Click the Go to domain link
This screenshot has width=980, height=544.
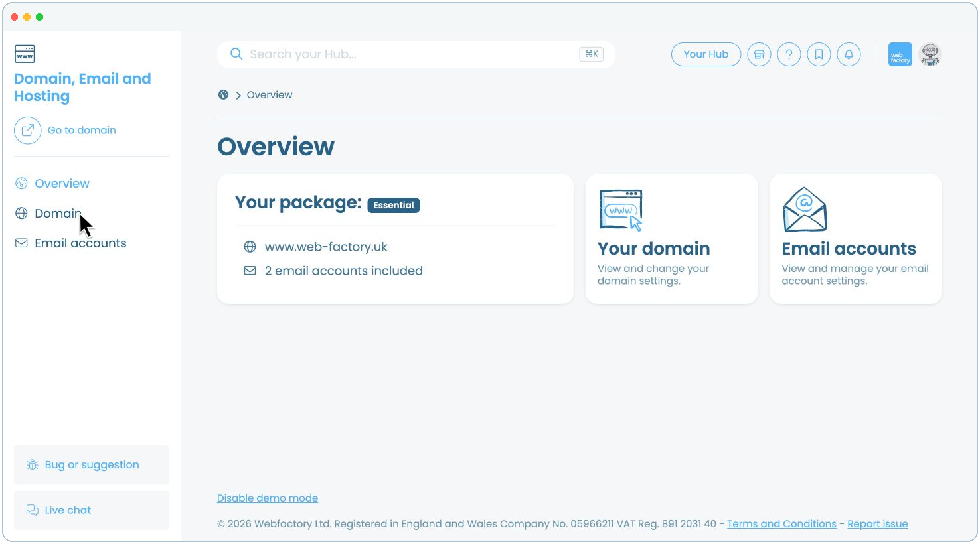(82, 130)
